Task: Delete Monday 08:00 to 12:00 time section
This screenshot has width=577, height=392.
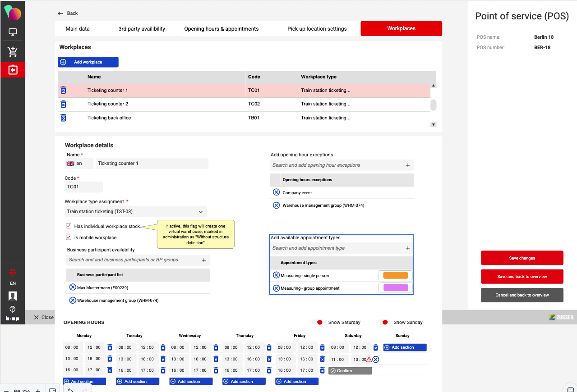Action: coord(110,347)
